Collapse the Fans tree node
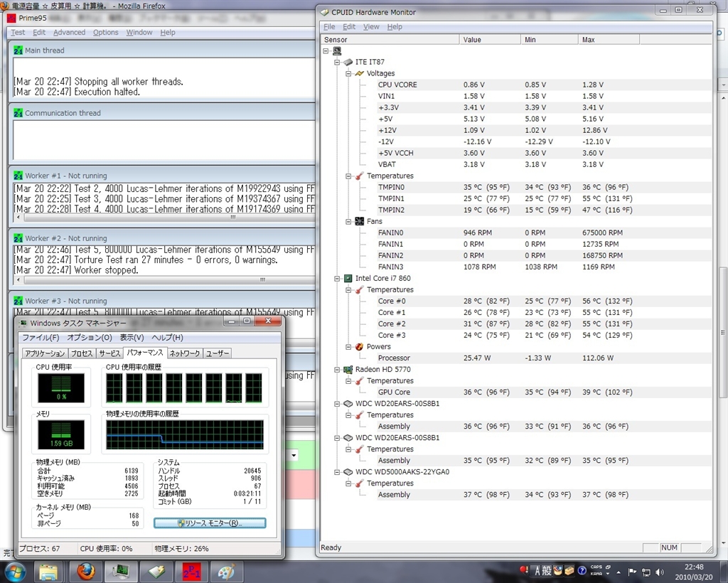This screenshot has width=728, height=583. pos(348,221)
